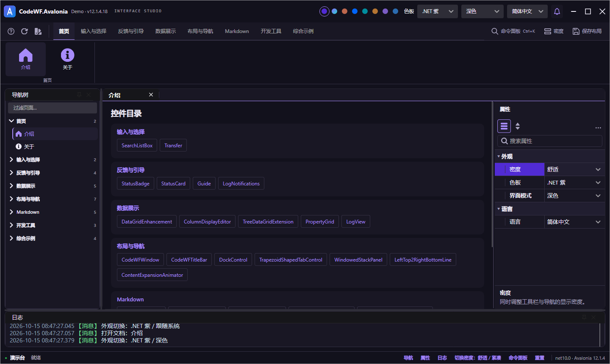The height and width of the screenshot is (364, 610).
Task: Open 命令面板 from the top toolbar
Action: [513, 31]
